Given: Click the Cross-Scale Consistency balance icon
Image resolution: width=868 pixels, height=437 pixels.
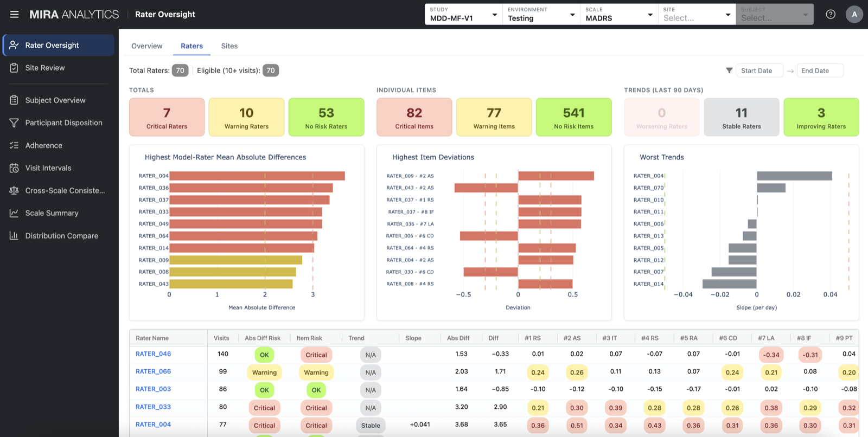Looking at the screenshot, I should (x=14, y=190).
